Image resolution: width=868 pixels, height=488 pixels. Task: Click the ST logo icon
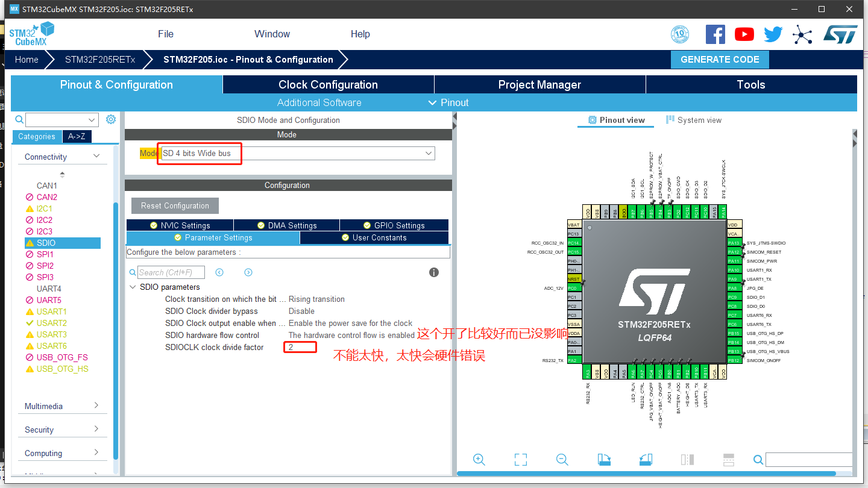(840, 34)
